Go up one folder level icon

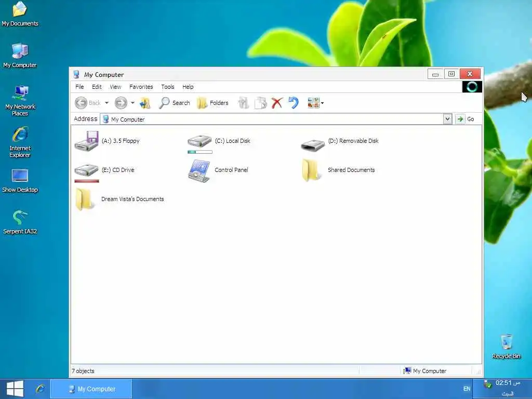pyautogui.click(x=145, y=103)
